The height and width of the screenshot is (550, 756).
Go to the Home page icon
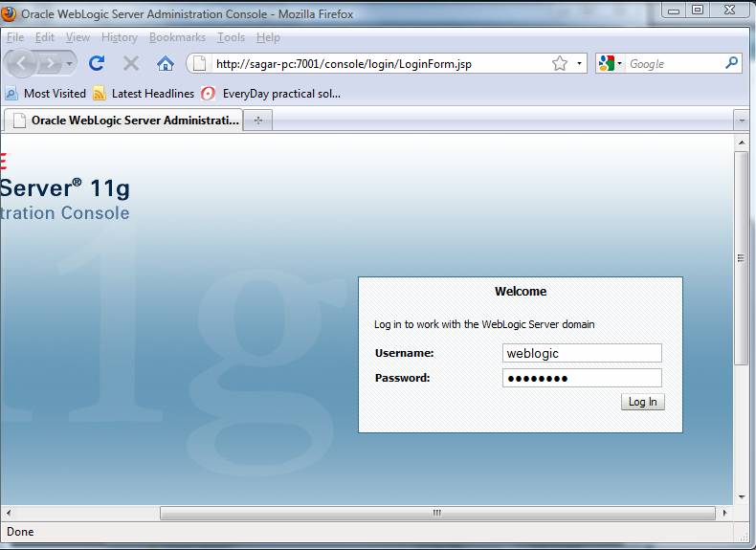pyautogui.click(x=166, y=63)
